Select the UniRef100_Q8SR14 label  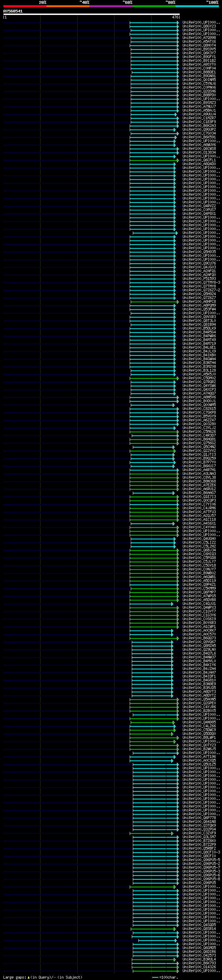(x=199, y=929)
